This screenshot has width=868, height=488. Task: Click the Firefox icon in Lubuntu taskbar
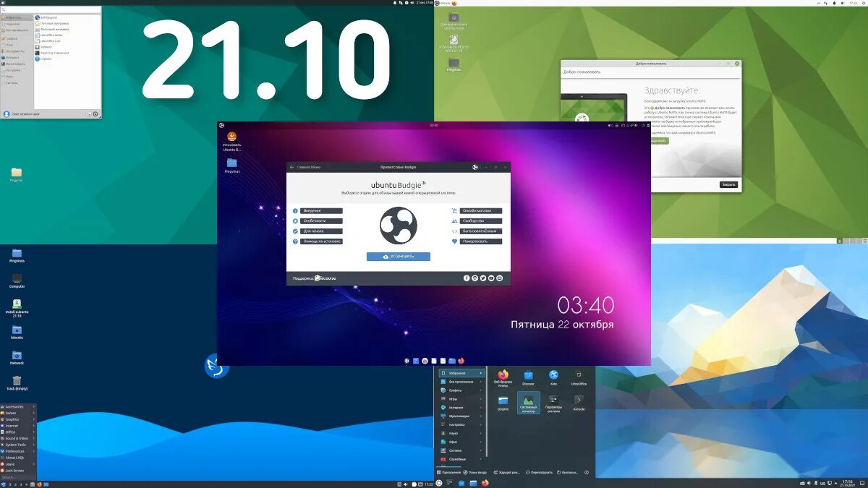coord(39,484)
